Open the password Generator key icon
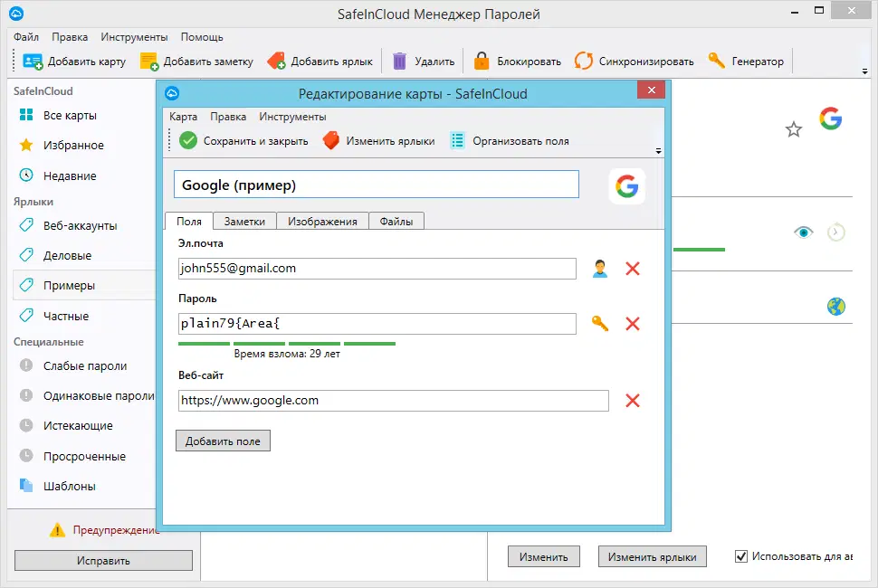Viewport: 878px width, 588px height. point(716,61)
